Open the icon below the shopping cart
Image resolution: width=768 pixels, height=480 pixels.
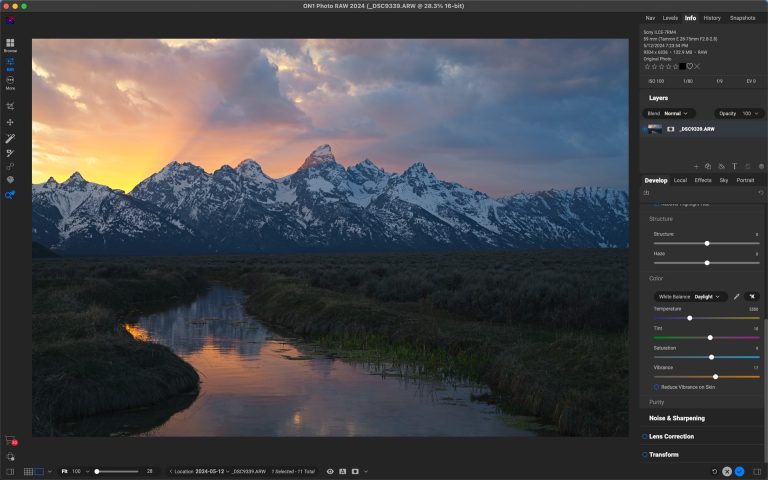(10, 457)
